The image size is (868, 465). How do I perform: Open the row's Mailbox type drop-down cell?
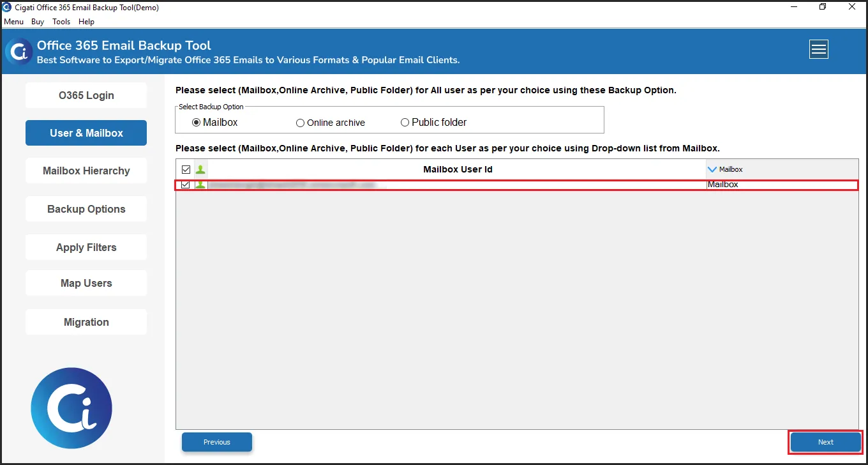[x=782, y=185]
